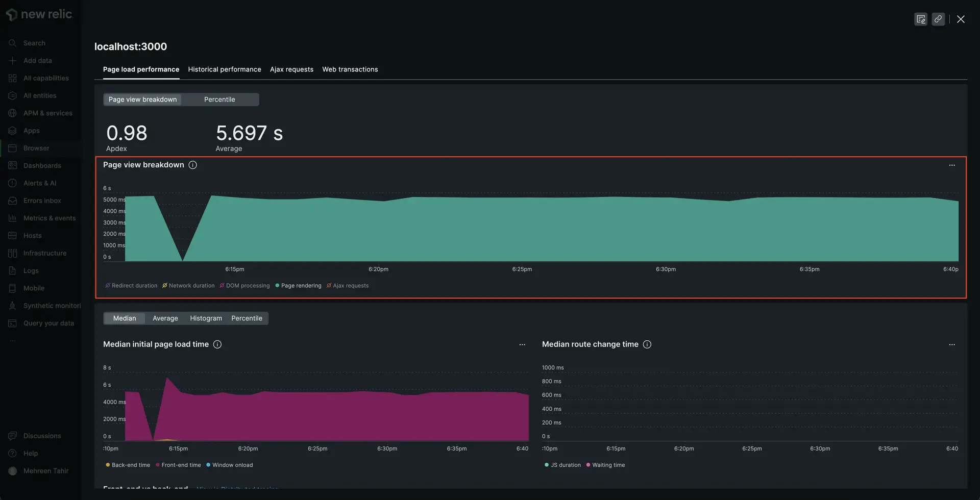Click the Help question icon
The width and height of the screenshot is (980, 500).
(x=13, y=454)
